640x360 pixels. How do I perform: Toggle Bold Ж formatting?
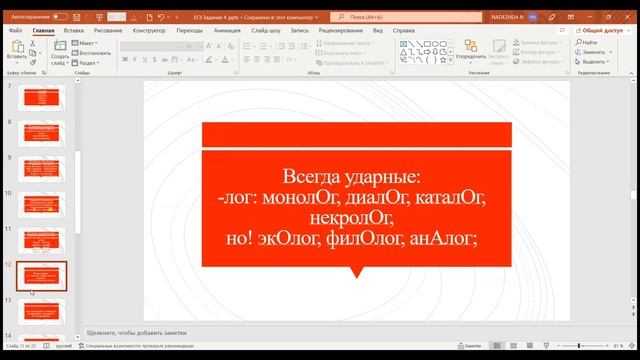click(x=125, y=60)
